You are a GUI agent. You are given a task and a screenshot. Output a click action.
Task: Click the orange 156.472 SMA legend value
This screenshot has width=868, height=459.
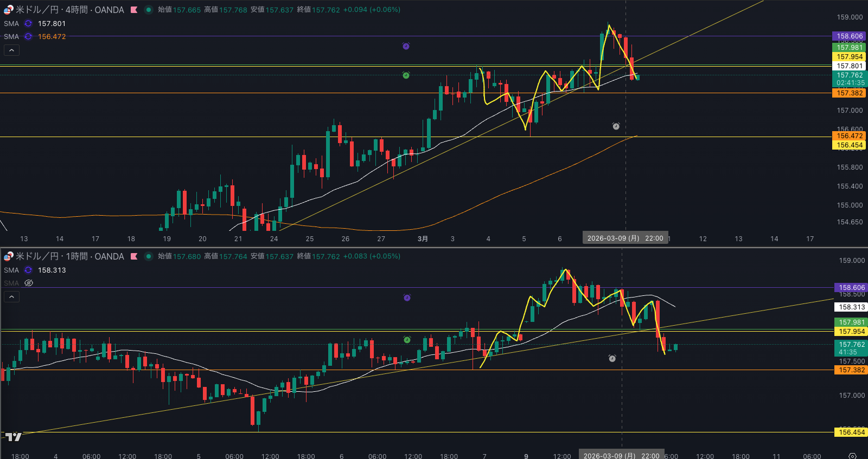pyautogui.click(x=52, y=37)
